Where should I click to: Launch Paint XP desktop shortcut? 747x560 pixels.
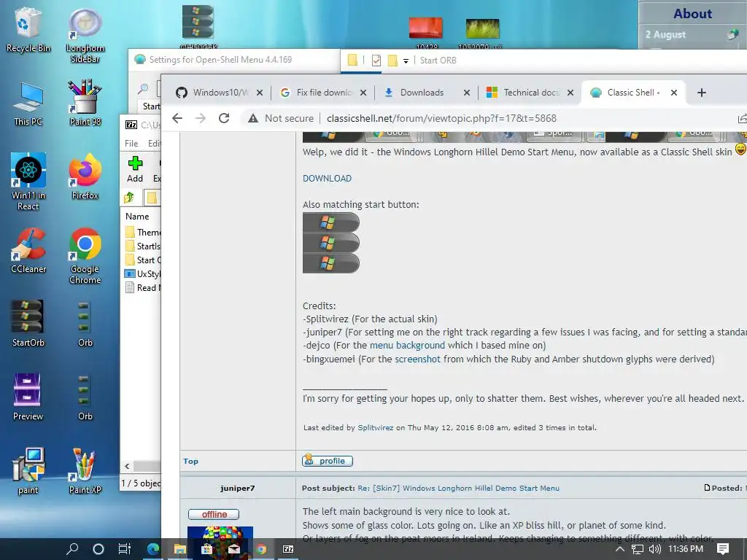click(85, 472)
